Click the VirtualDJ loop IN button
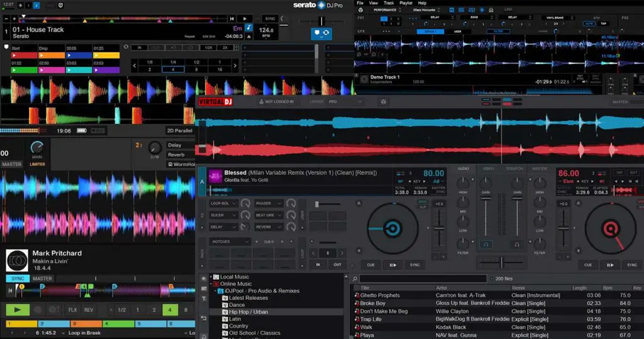 pyautogui.click(x=318, y=265)
